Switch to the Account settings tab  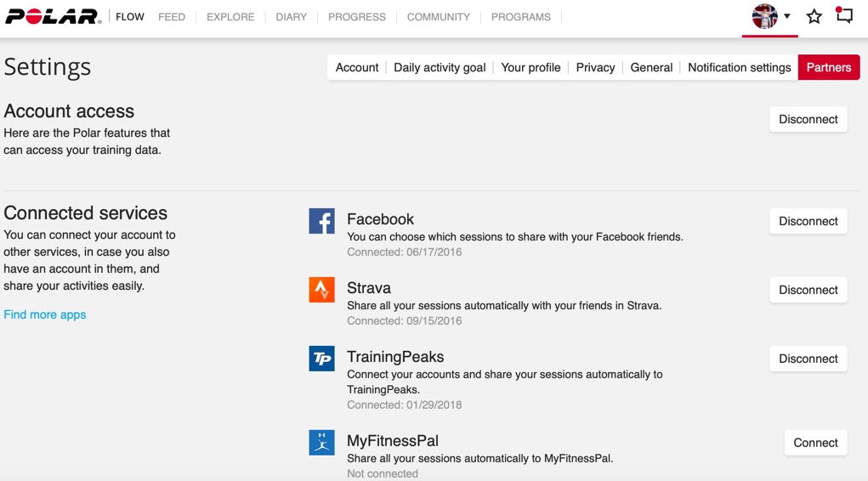(x=357, y=68)
